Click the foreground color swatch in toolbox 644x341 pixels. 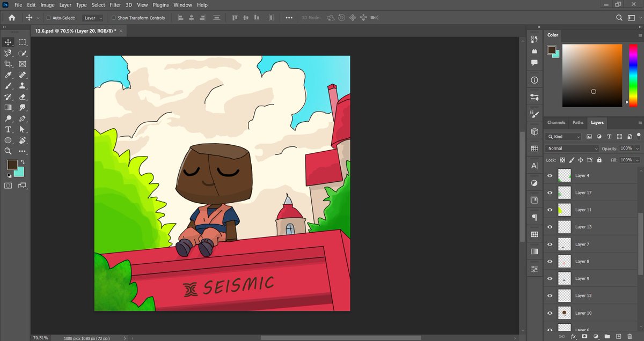tap(12, 165)
